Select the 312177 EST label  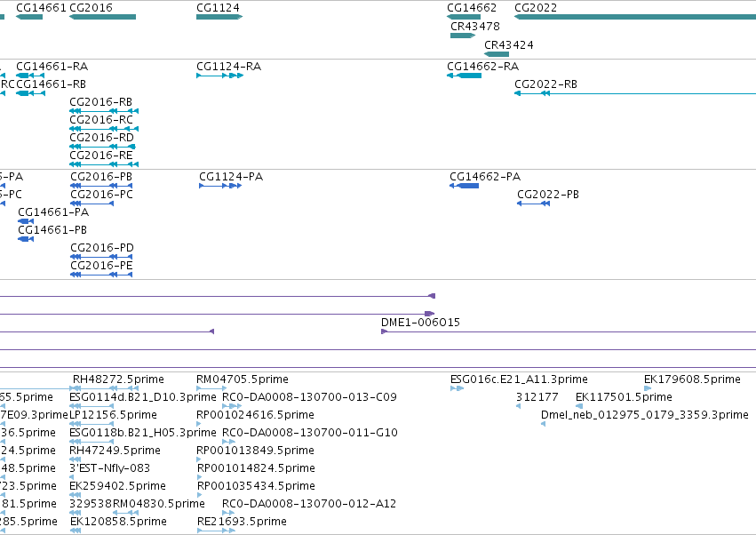tap(537, 397)
